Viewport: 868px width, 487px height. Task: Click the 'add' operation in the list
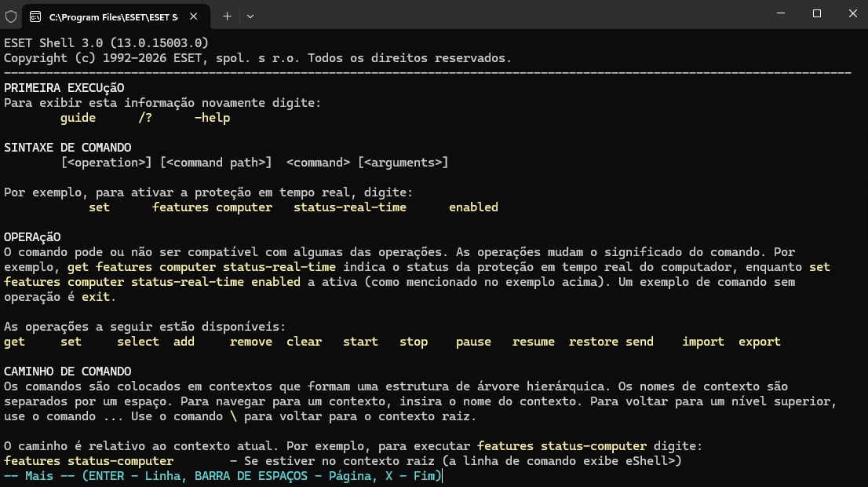tap(184, 342)
